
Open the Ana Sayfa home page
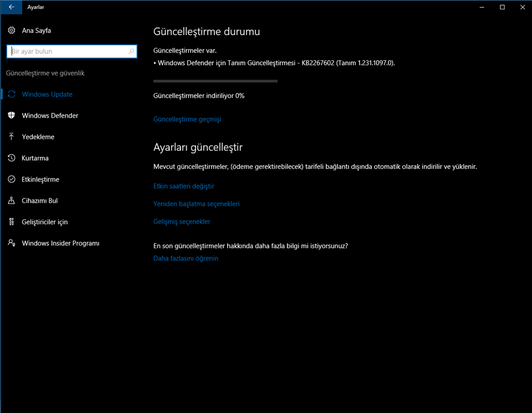coord(36,31)
